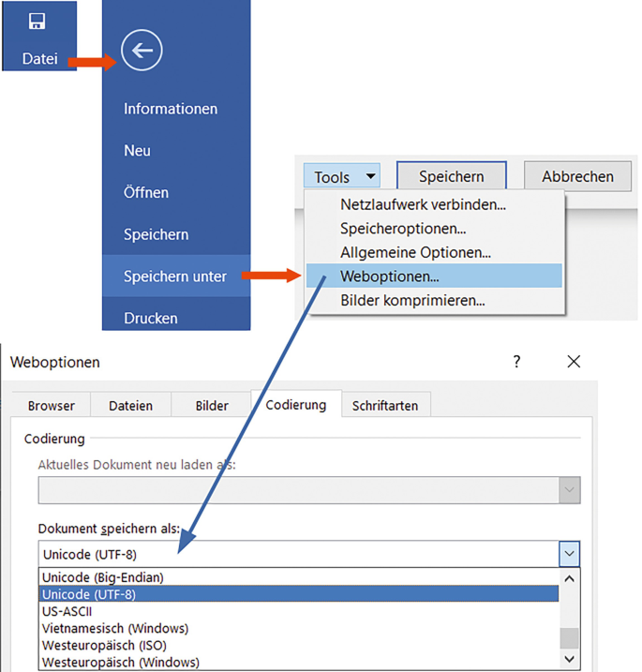Click Speichern unter in the sidebar
This screenshot has height=672, width=642.
pyautogui.click(x=175, y=276)
